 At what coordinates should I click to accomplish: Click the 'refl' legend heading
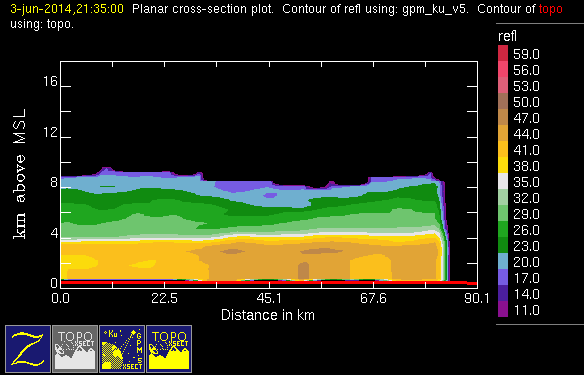point(507,36)
